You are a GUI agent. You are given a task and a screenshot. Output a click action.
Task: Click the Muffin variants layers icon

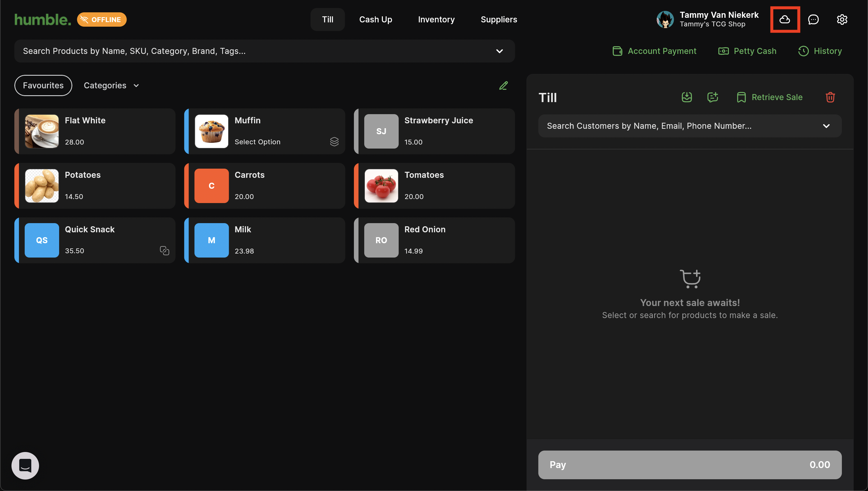[334, 142]
